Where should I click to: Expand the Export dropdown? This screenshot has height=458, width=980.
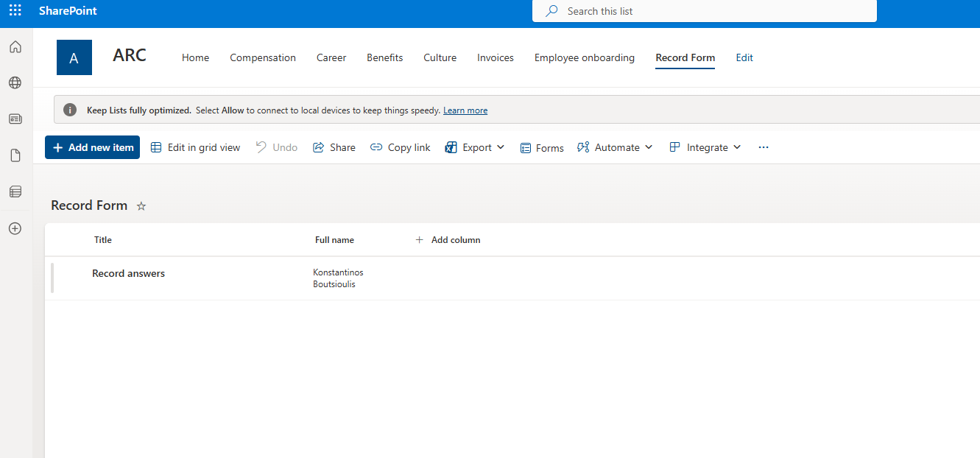click(x=476, y=147)
